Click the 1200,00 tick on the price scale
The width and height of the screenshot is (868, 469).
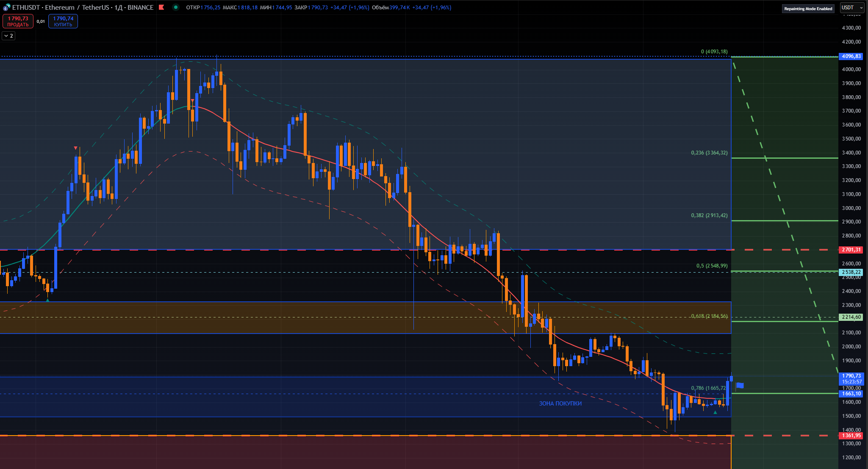[851, 458]
